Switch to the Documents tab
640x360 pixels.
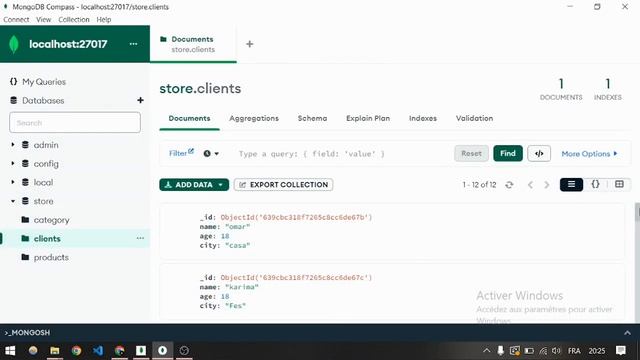click(189, 118)
